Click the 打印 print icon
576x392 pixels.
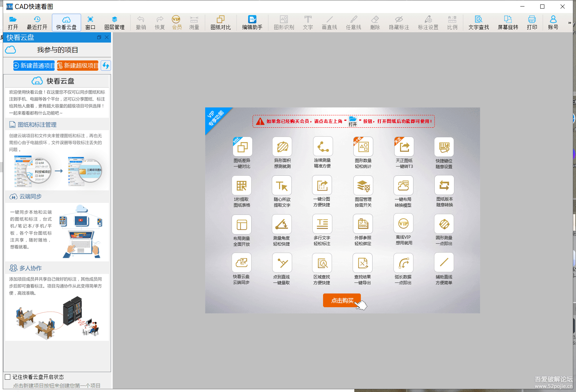(x=532, y=23)
